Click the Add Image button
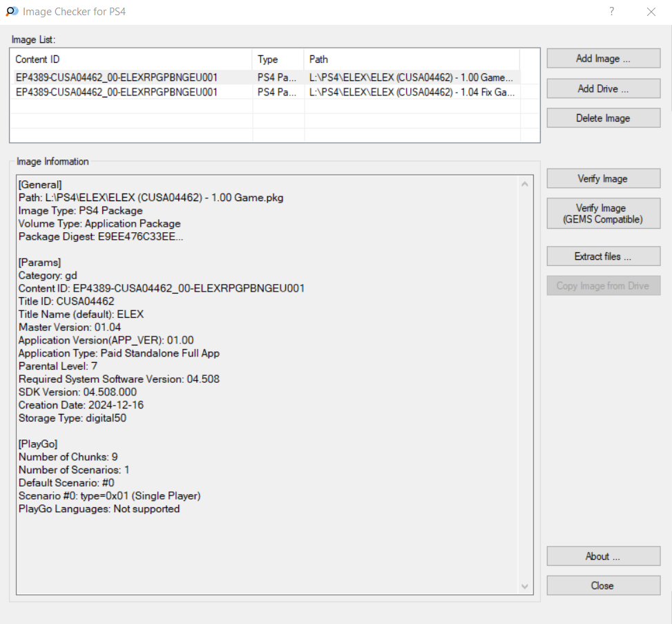 pos(603,58)
